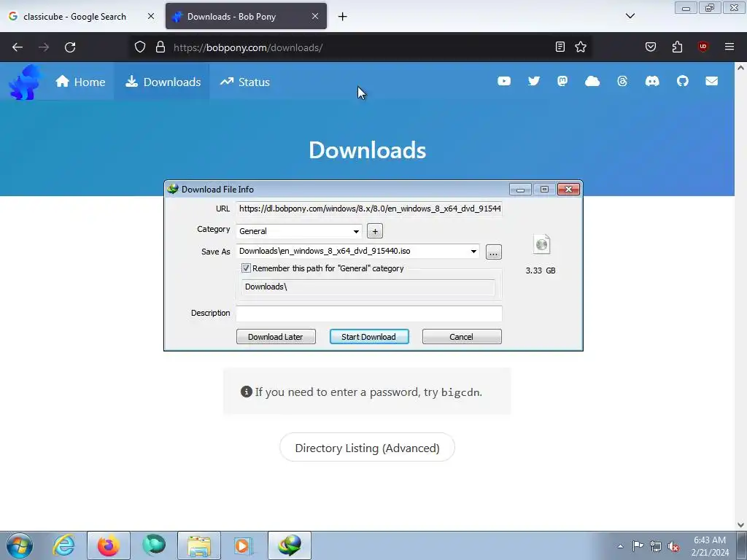Open Status in site navigation
This screenshot has height=560, width=747.
pos(244,82)
